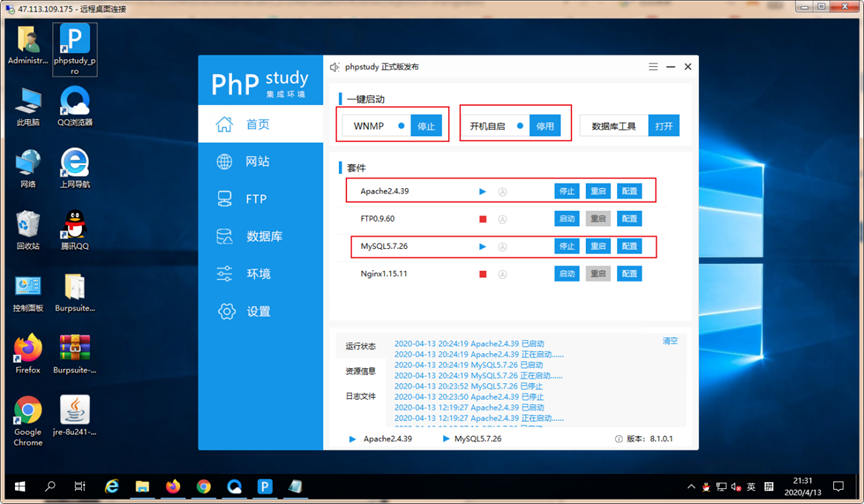
Task: Click the taskbar clock showing 21:31
Action: (x=803, y=486)
